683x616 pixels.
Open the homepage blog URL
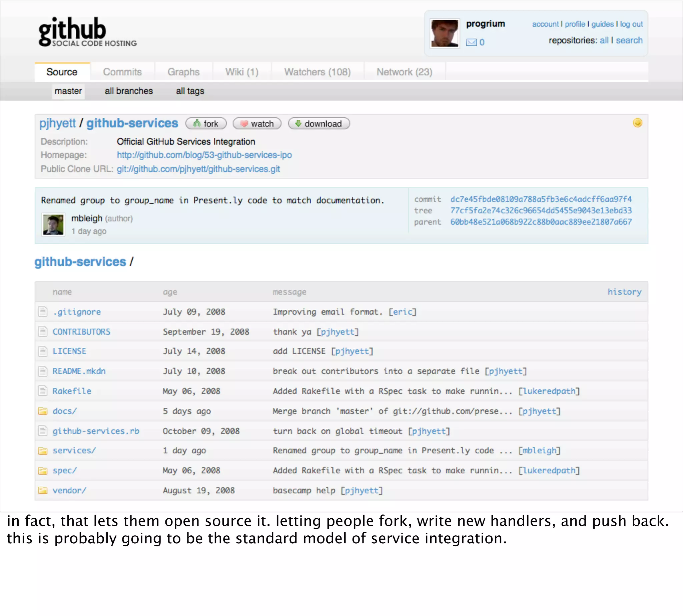204,155
